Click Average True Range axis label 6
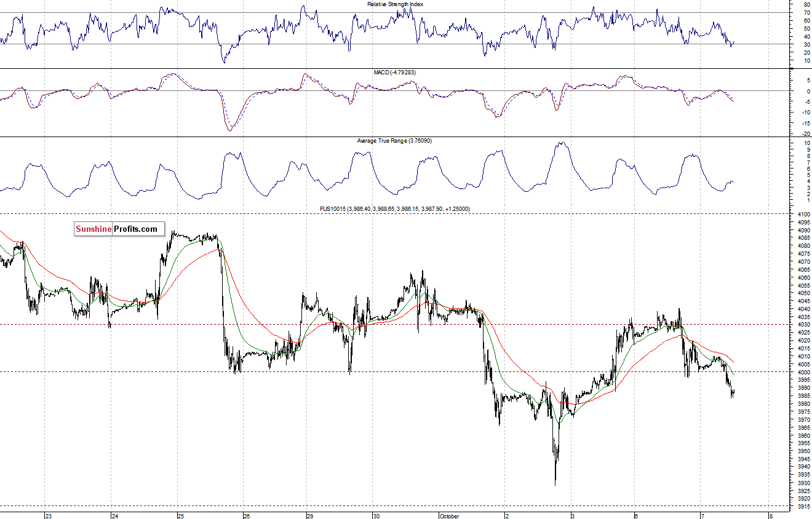Image resolution: width=812 pixels, height=519 pixels. click(x=808, y=168)
